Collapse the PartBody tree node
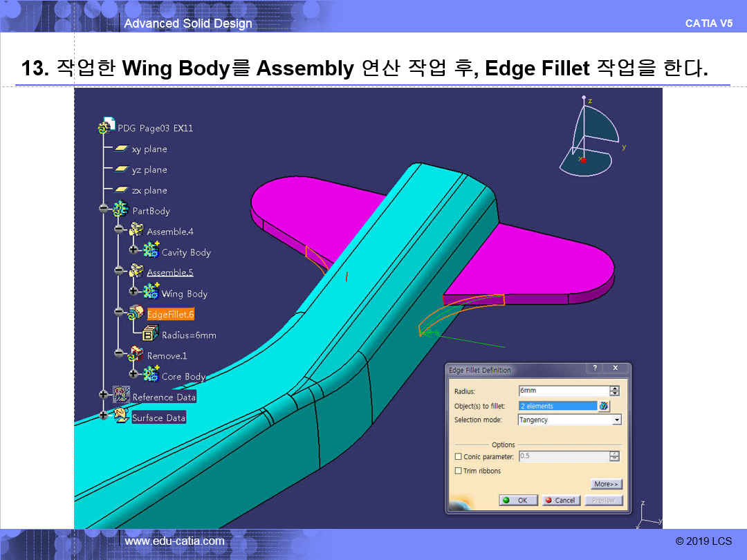The height and width of the screenshot is (560, 747). click(104, 209)
